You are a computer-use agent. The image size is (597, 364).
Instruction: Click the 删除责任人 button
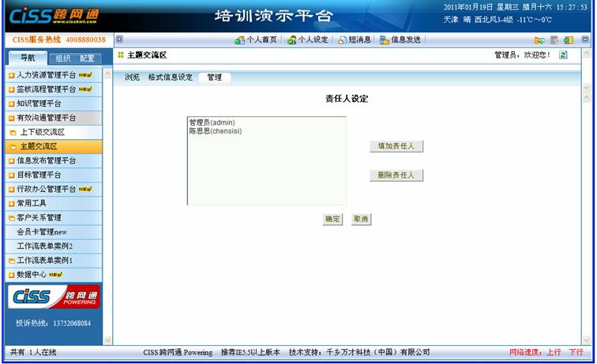point(396,175)
